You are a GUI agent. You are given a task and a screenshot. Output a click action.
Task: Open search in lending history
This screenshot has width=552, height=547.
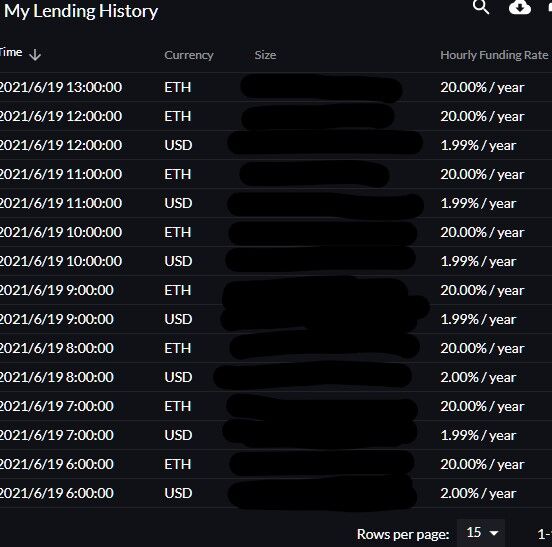tap(481, 7)
